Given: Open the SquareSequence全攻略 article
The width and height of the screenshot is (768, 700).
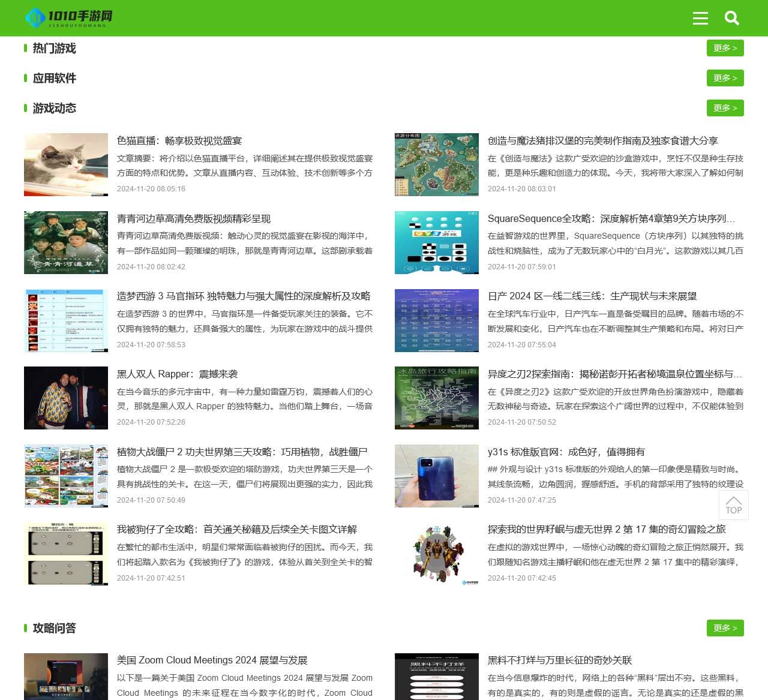Looking at the screenshot, I should tap(611, 218).
